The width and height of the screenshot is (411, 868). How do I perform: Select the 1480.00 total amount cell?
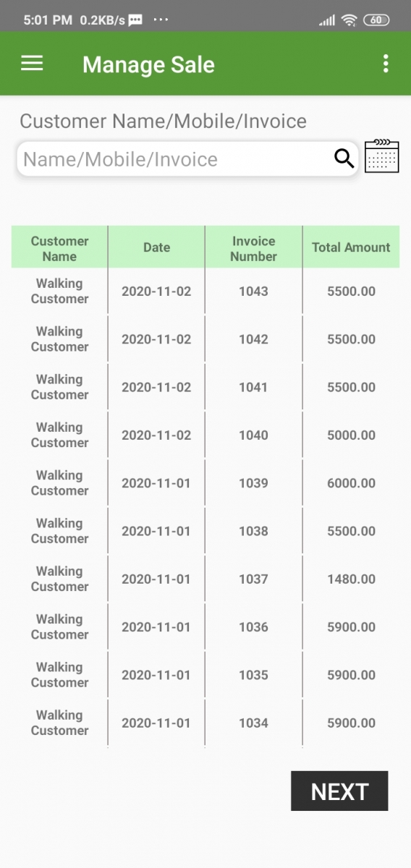click(351, 579)
